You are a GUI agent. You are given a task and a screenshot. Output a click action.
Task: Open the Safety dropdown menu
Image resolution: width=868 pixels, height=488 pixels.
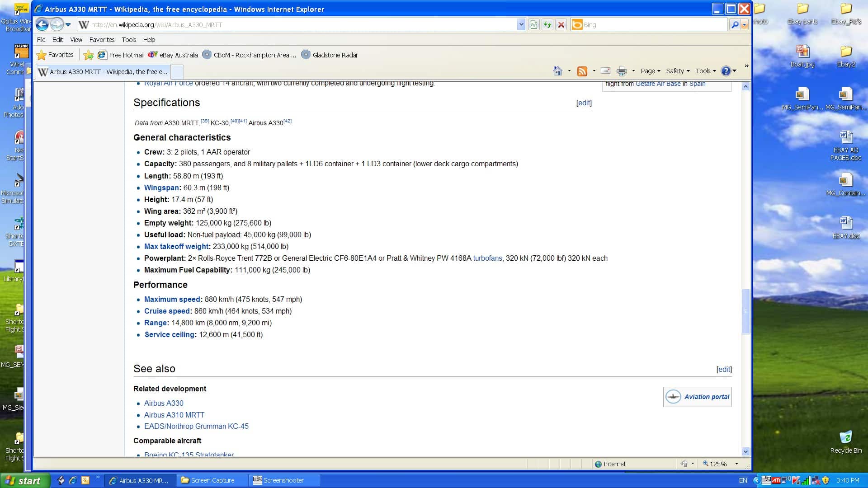click(x=678, y=71)
